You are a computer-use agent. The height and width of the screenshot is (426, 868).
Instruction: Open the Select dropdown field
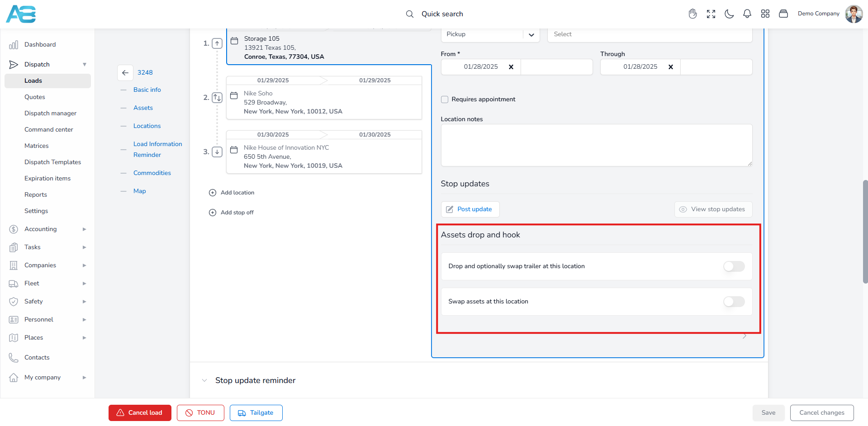[x=650, y=34]
